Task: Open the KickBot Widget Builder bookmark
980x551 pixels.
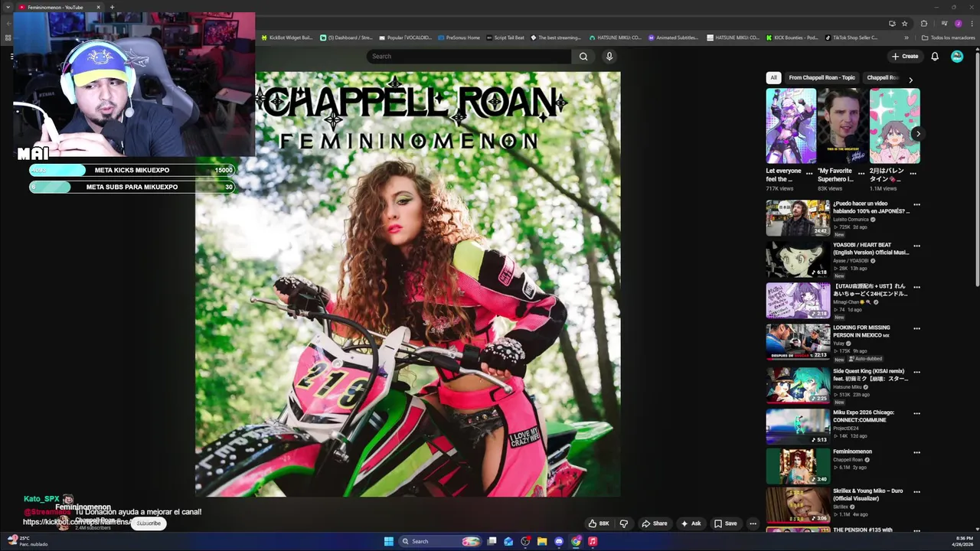Action: (287, 37)
